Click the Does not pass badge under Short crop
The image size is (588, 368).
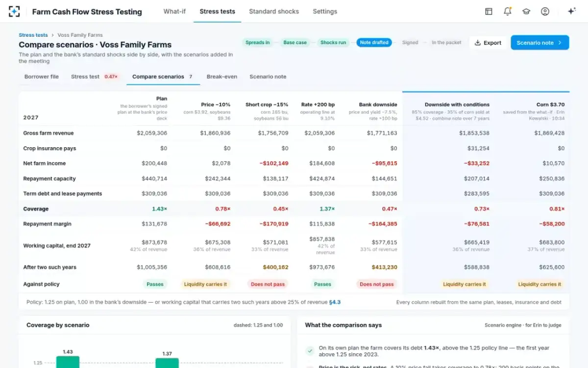(x=268, y=284)
